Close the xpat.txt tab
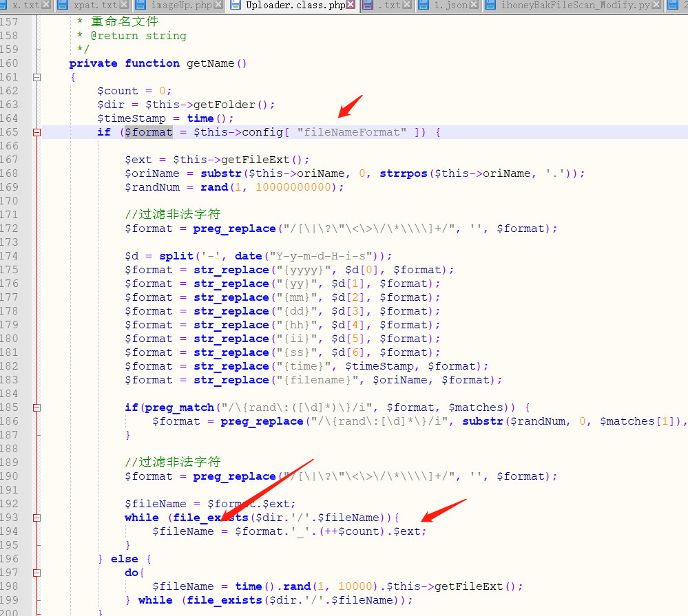This screenshot has width=688, height=616. 124,6
